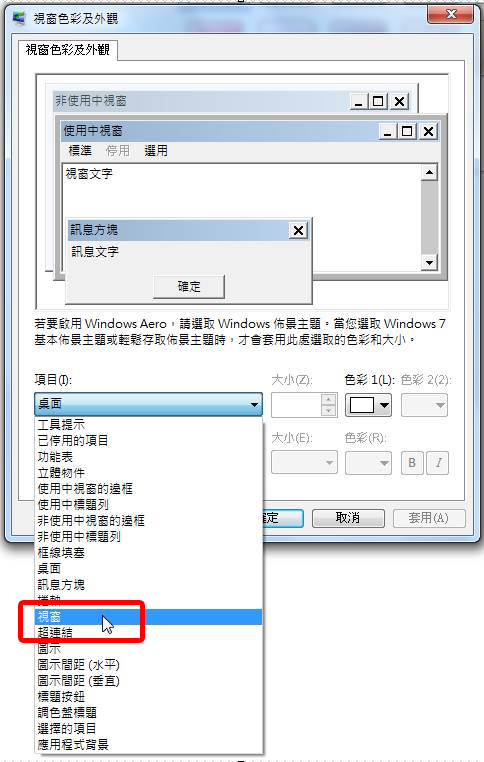Click the 大小(Z) spinner up arrow
This screenshot has height=762, width=484.
coord(328,399)
